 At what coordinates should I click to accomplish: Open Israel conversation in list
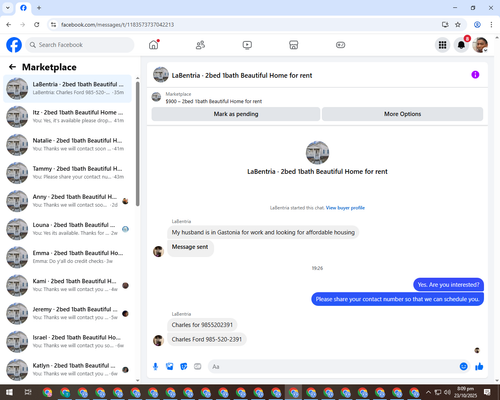[x=67, y=342]
